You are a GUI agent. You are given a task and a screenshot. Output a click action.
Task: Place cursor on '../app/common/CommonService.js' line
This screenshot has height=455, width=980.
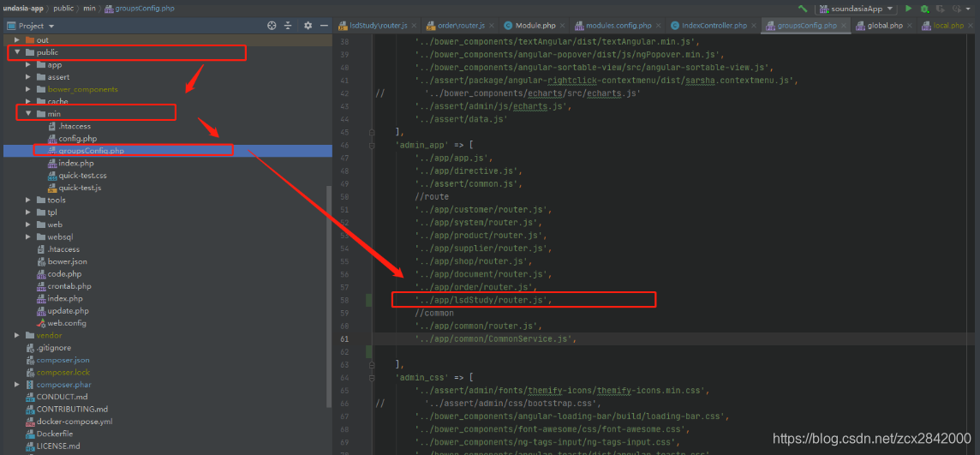click(495, 338)
